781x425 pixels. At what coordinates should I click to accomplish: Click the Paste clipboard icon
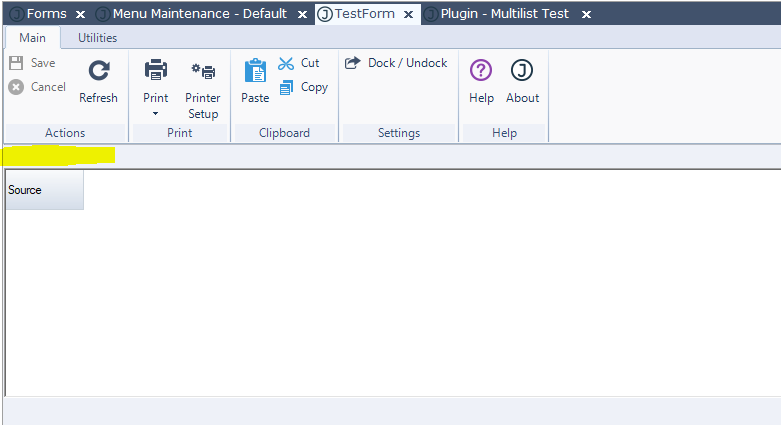255,71
